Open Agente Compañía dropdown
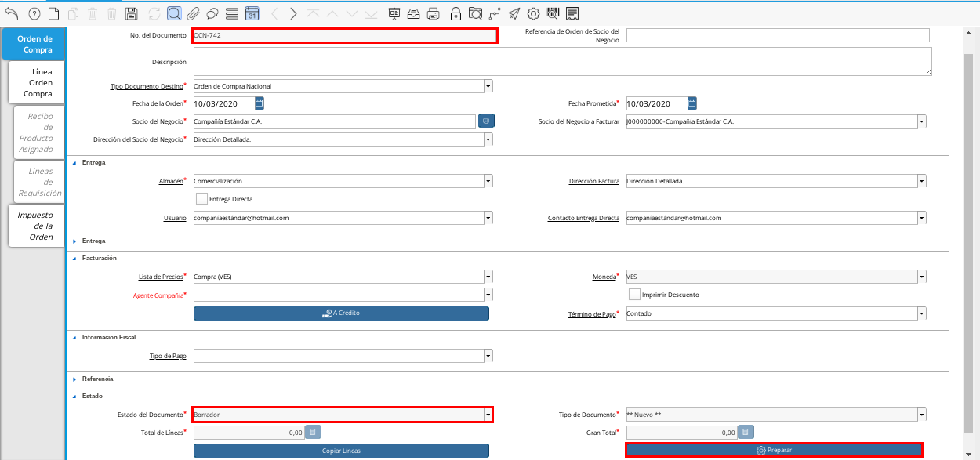This screenshot has height=460, width=980. (488, 295)
